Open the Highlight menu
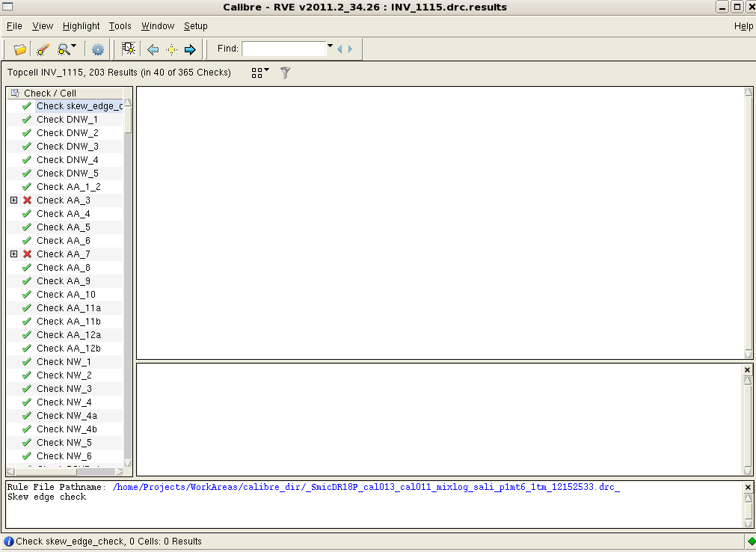Viewport: 756px width, 552px height. click(81, 26)
